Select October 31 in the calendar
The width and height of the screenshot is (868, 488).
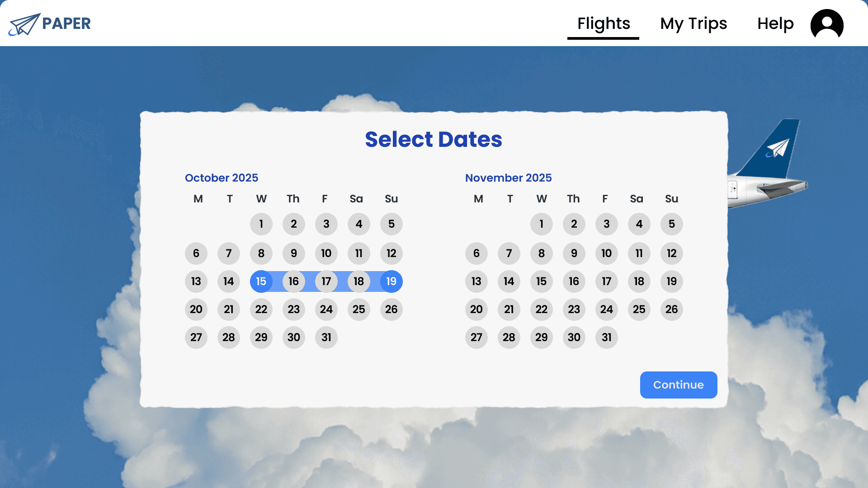[326, 338]
